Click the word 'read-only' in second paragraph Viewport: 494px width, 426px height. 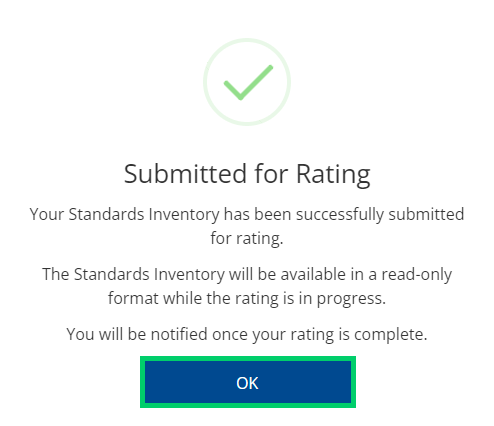(417, 275)
